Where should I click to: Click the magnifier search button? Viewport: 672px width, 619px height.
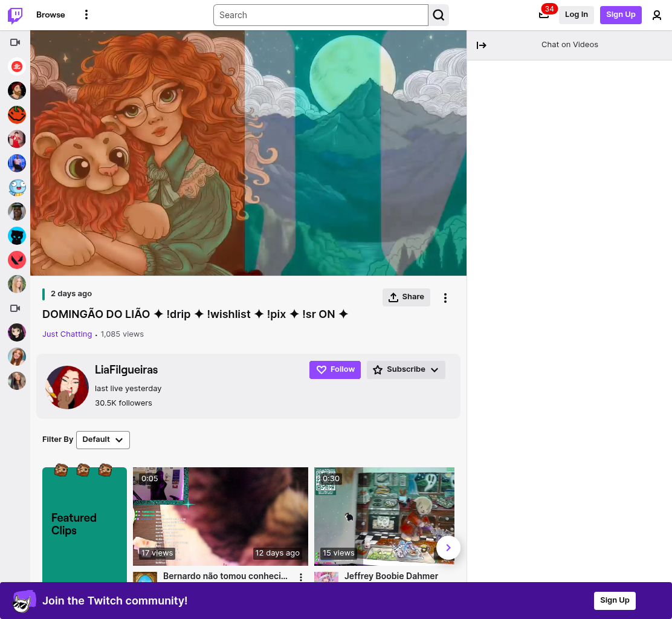pos(438,15)
